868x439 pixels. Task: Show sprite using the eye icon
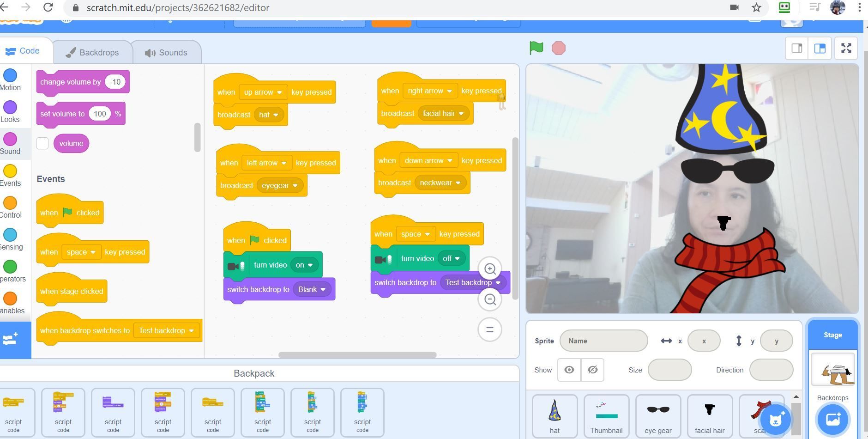569,370
